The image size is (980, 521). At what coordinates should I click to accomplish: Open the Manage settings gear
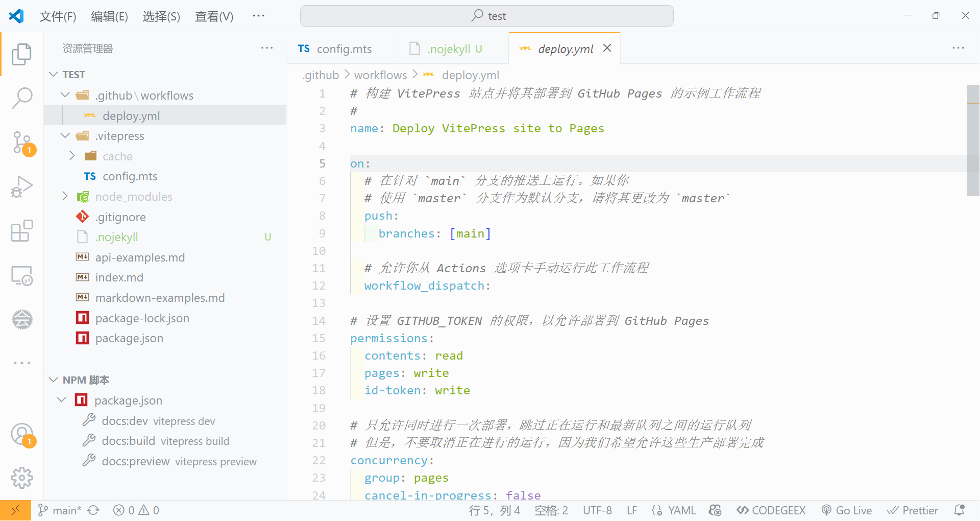[21, 478]
